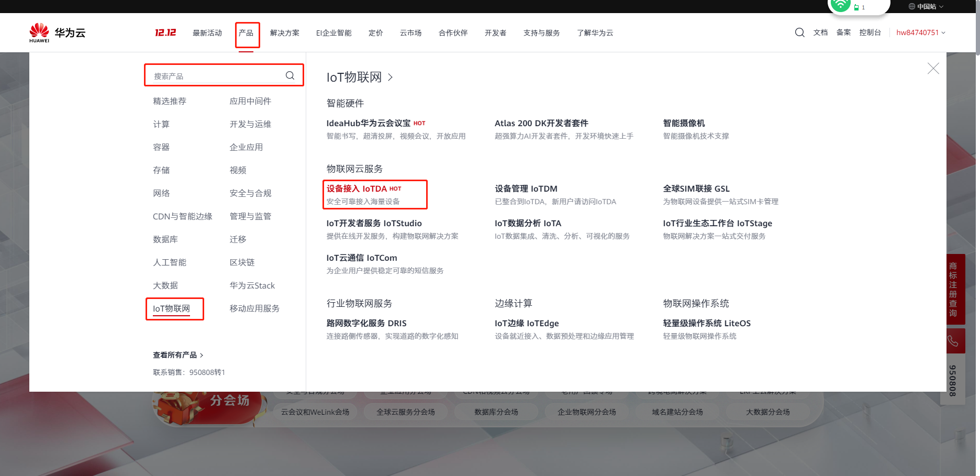This screenshot has height=476, width=980.
Task: Select the 数据库 category
Action: click(x=165, y=239)
